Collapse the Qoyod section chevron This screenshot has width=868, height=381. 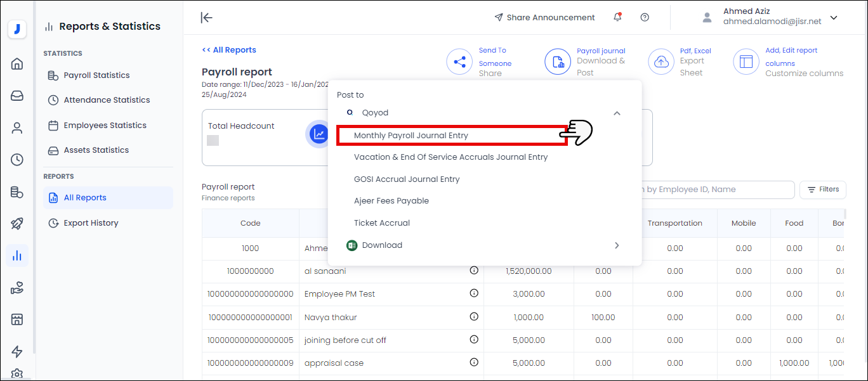617,113
